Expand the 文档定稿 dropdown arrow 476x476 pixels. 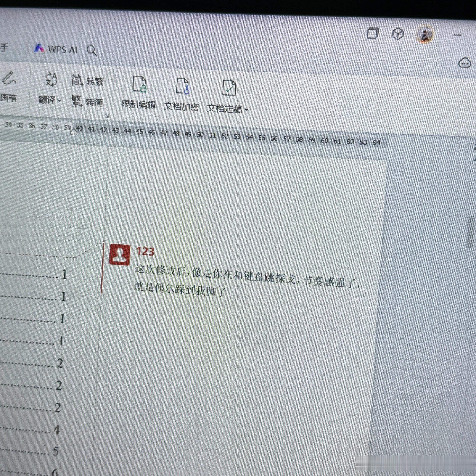[246, 110]
